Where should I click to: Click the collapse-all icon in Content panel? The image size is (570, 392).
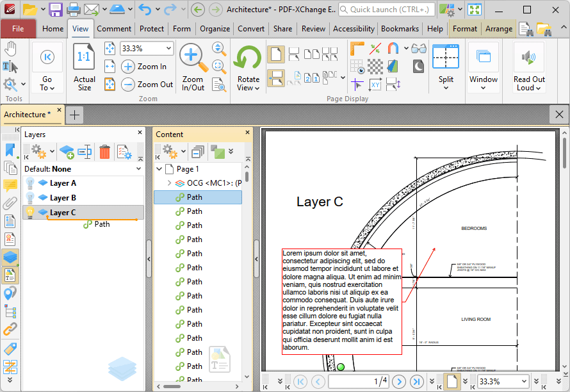click(198, 152)
